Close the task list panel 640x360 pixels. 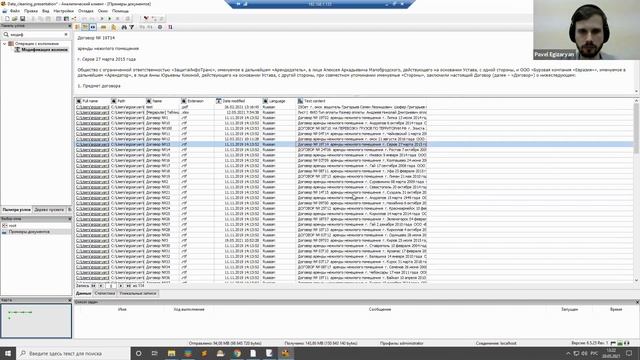point(637,302)
